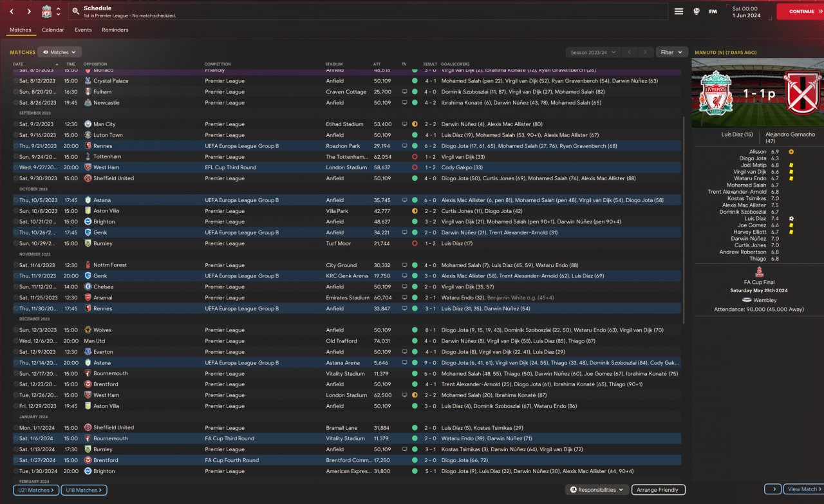Click the arrow button left of View Match

click(773, 489)
